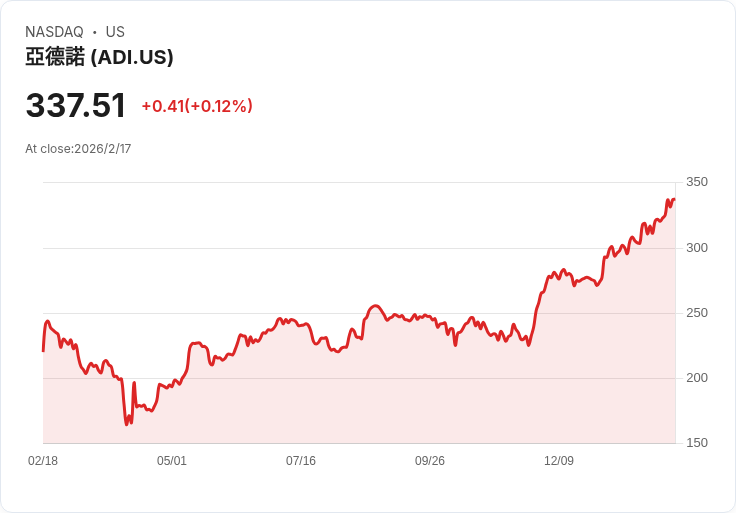
Task: Select the 350 y-axis label
Action: click(x=696, y=182)
